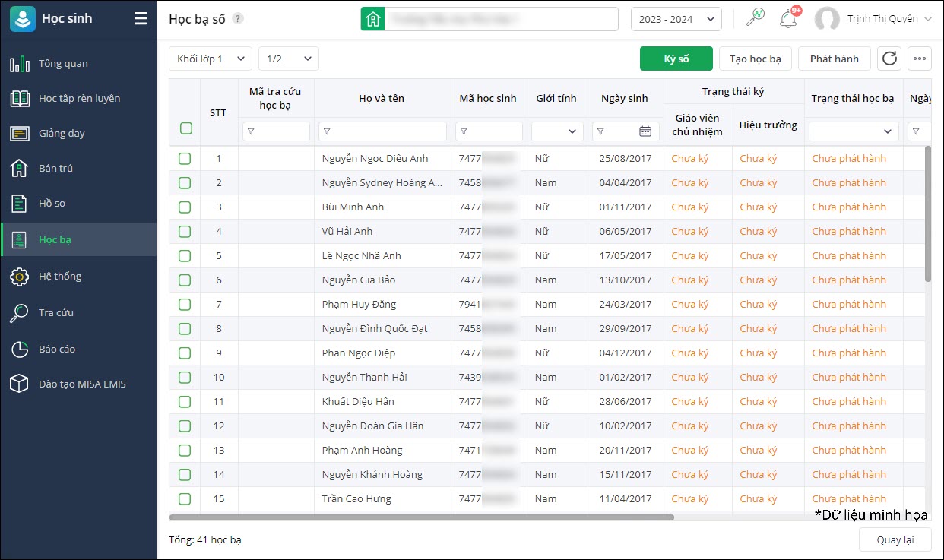Open Báo cáo menu item
Viewport: 944px width, 560px height.
(57, 350)
